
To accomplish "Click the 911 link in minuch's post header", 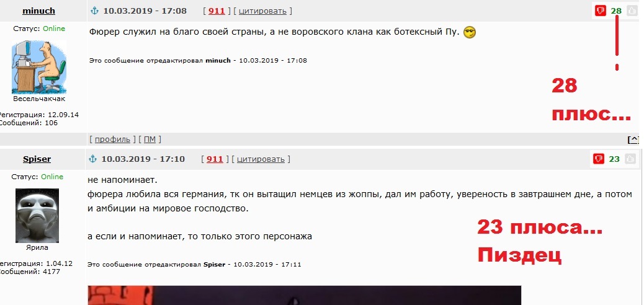I will coord(217,11).
